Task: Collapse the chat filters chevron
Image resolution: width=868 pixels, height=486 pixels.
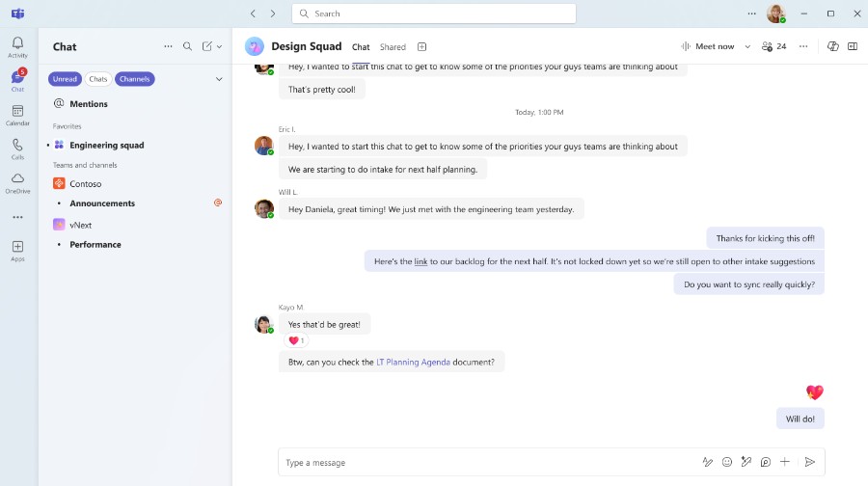Action: [219, 79]
